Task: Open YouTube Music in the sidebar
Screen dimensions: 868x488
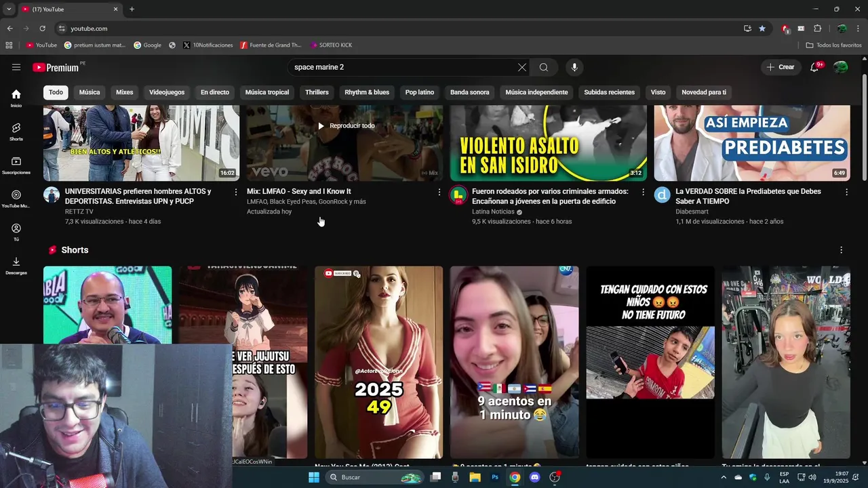Action: pos(16,199)
